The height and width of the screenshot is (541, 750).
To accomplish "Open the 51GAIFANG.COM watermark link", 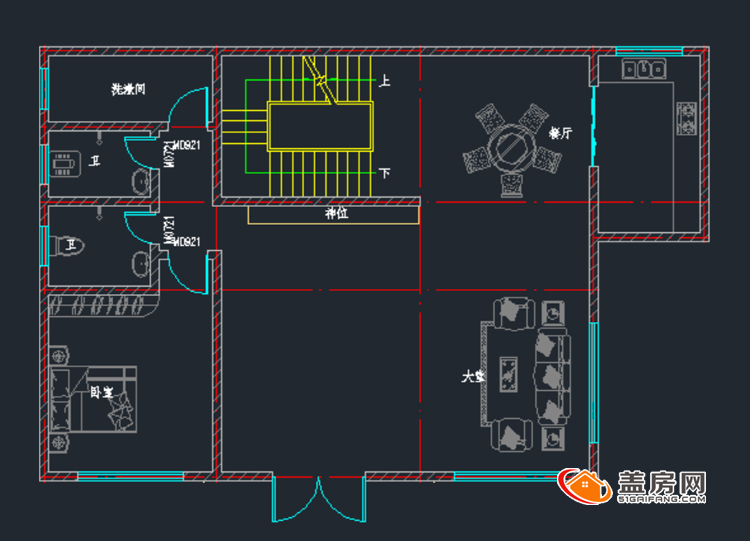I will pyautogui.click(x=661, y=499).
